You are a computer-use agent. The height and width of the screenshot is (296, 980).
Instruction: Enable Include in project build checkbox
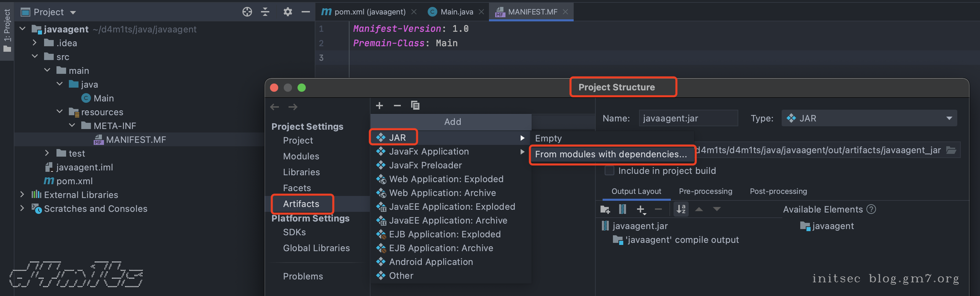609,171
